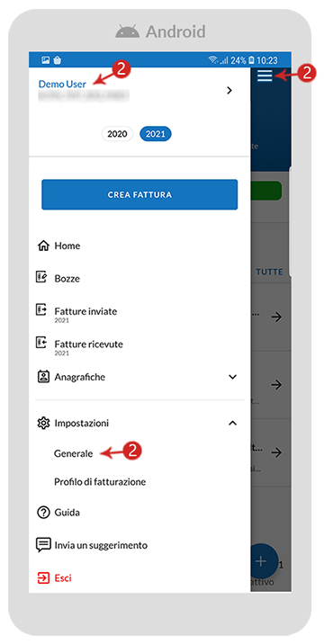Collapse the Impostazioni section chevron

pyautogui.click(x=233, y=423)
